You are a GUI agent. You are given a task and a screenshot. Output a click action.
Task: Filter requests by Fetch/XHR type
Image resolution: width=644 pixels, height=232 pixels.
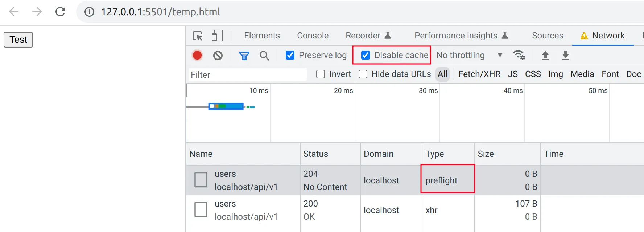(x=479, y=74)
